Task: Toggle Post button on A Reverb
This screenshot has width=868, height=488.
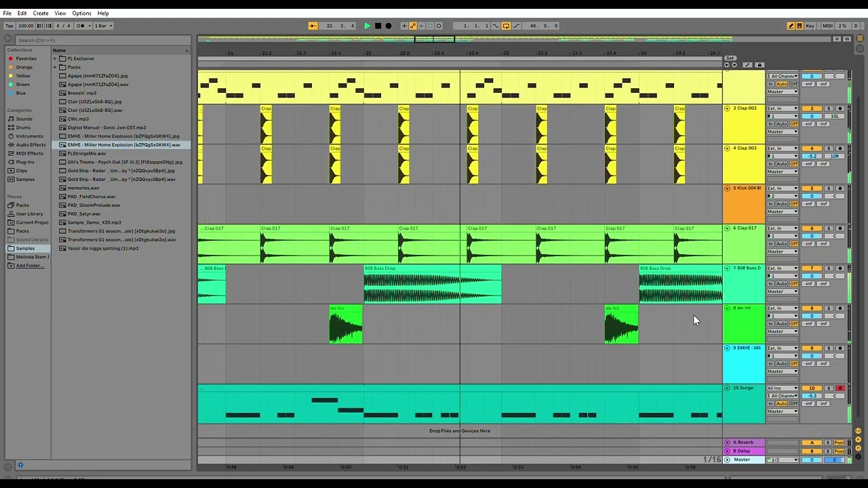Action: tap(840, 443)
